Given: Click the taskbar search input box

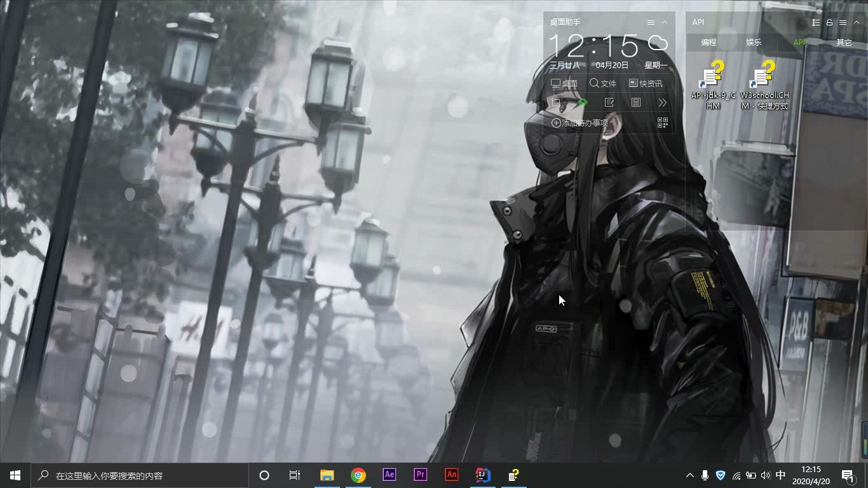Looking at the screenshot, I should point(140,475).
